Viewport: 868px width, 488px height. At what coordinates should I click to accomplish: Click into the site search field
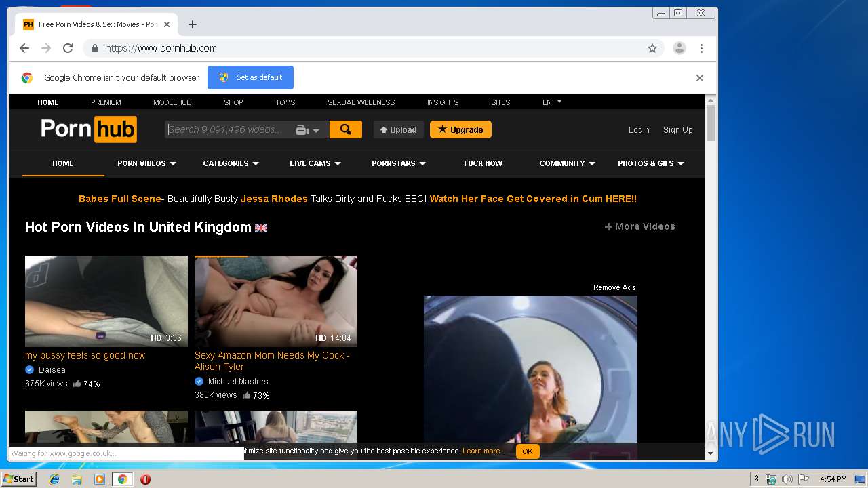coord(231,129)
